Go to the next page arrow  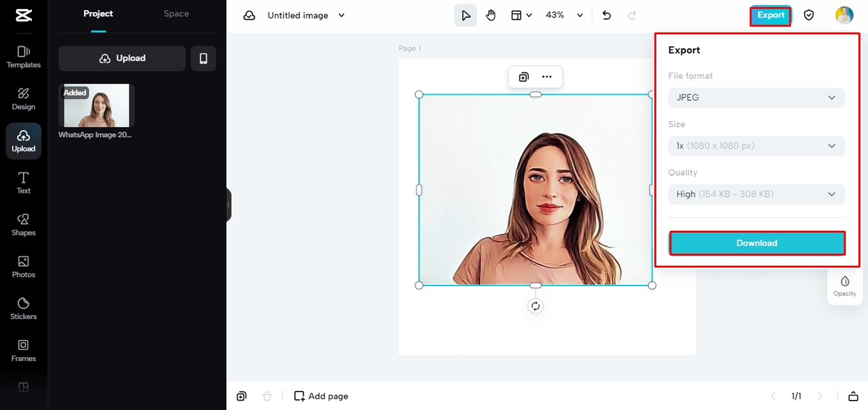821,396
